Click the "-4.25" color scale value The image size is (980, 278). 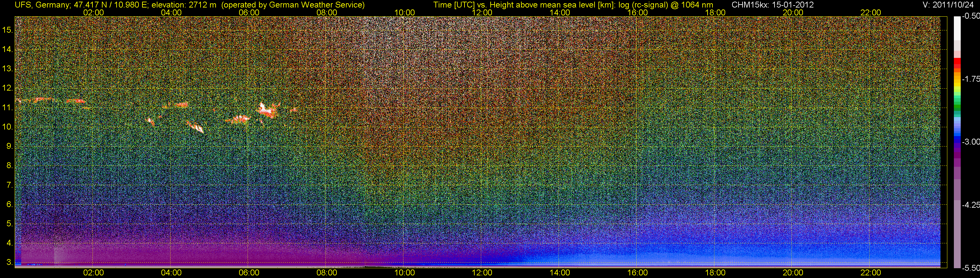coord(971,205)
